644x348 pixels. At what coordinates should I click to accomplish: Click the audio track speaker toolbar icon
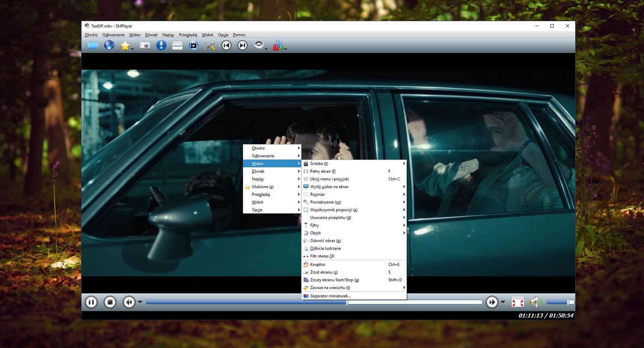258,45
